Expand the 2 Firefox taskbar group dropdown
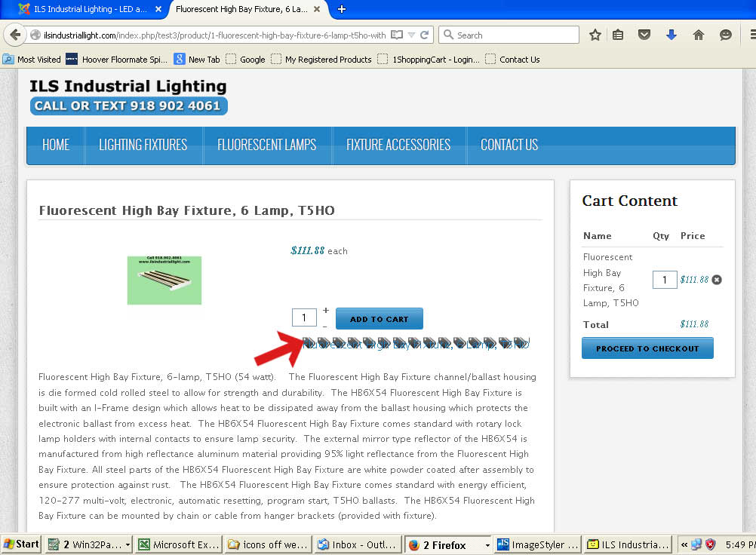The height and width of the screenshot is (555, 756). [487, 545]
